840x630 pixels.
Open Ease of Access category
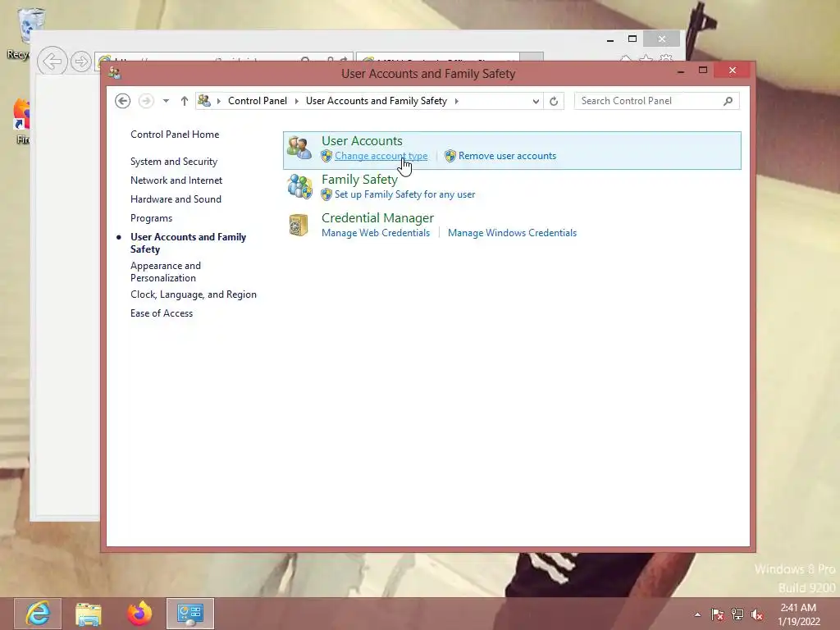click(162, 313)
